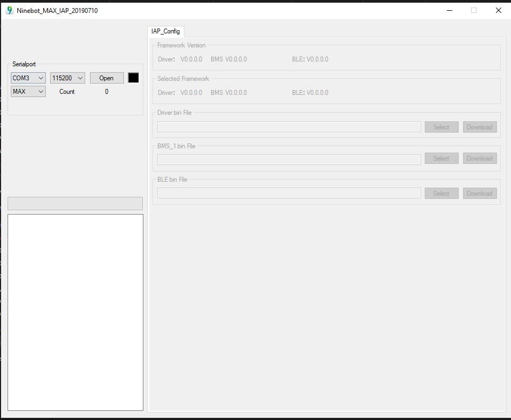The height and width of the screenshot is (420, 511).
Task: Click the progress bar below Serialport panel
Action: pos(75,203)
